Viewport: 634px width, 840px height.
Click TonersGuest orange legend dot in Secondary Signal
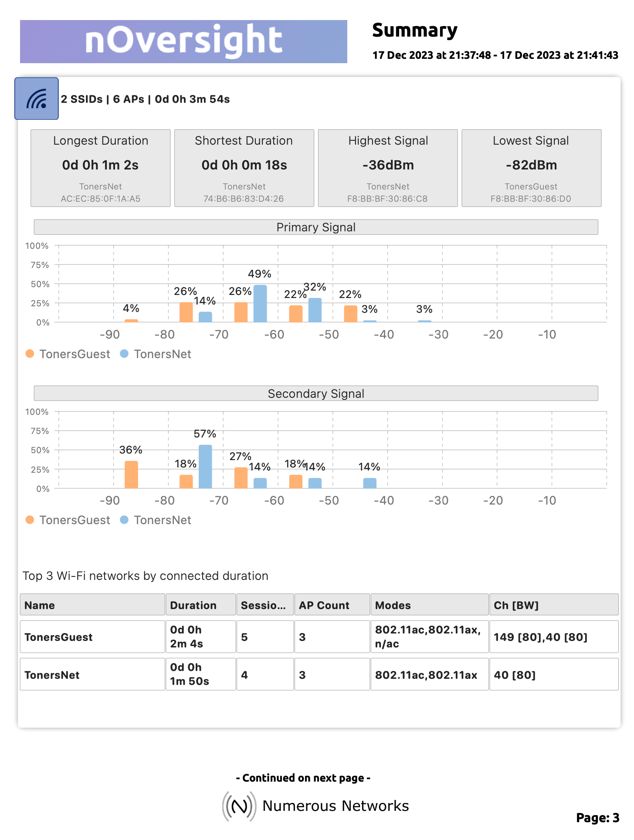pos(30,520)
